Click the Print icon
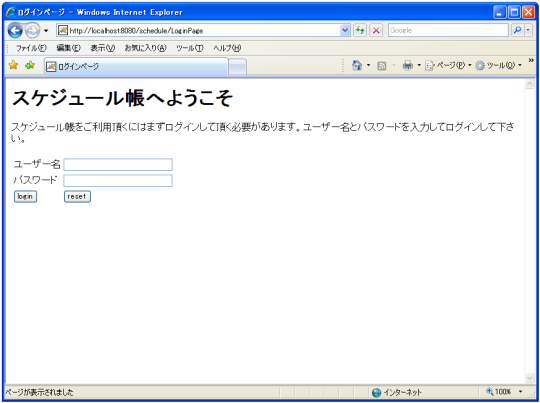Viewport: 540px width, 403px height. coord(408,65)
